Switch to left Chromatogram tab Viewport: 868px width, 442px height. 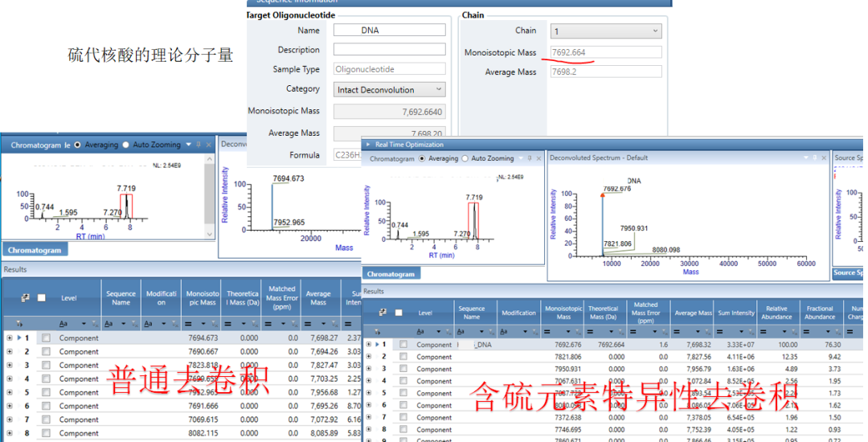point(35,250)
